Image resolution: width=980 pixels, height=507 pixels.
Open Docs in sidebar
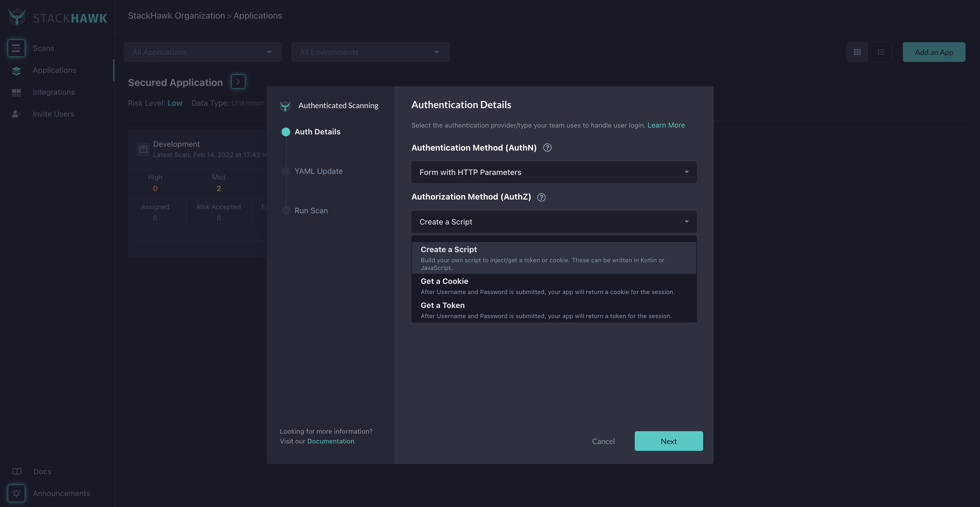(42, 472)
